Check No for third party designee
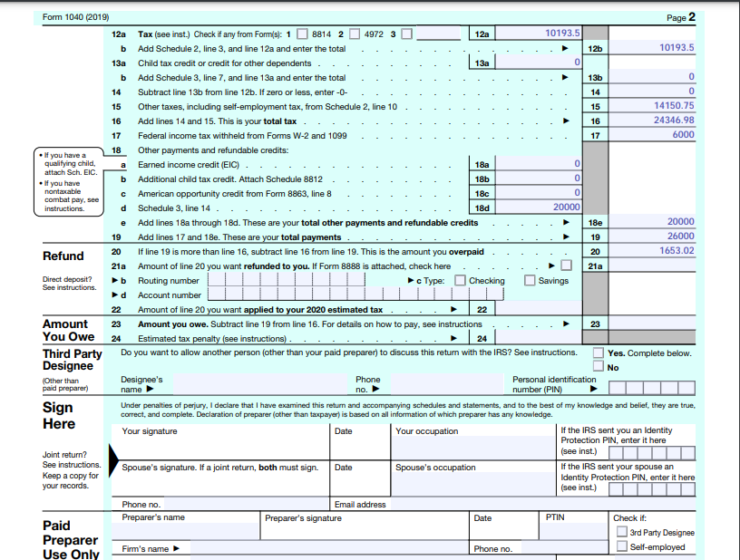 599,366
